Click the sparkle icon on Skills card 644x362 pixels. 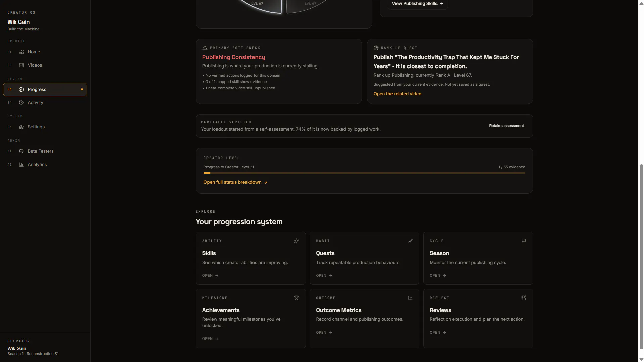point(296,241)
